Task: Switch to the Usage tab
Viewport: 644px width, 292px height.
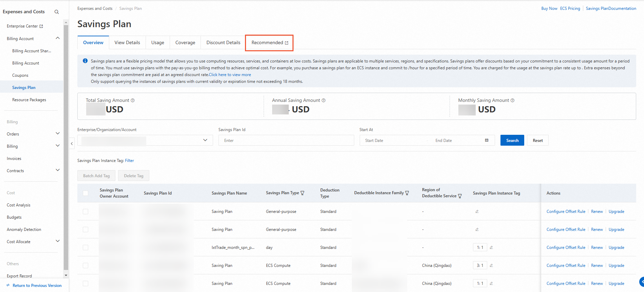Action: tap(158, 42)
